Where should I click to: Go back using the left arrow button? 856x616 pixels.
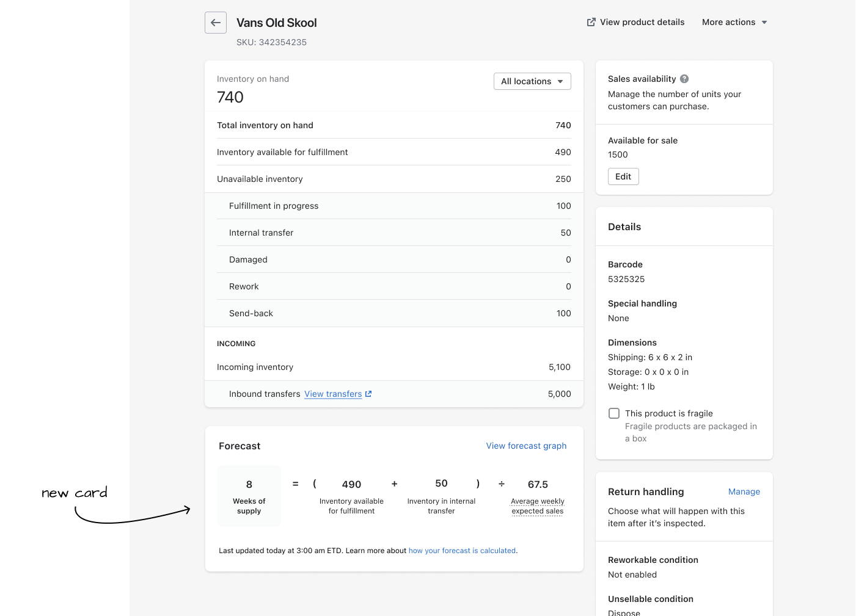[x=216, y=23]
